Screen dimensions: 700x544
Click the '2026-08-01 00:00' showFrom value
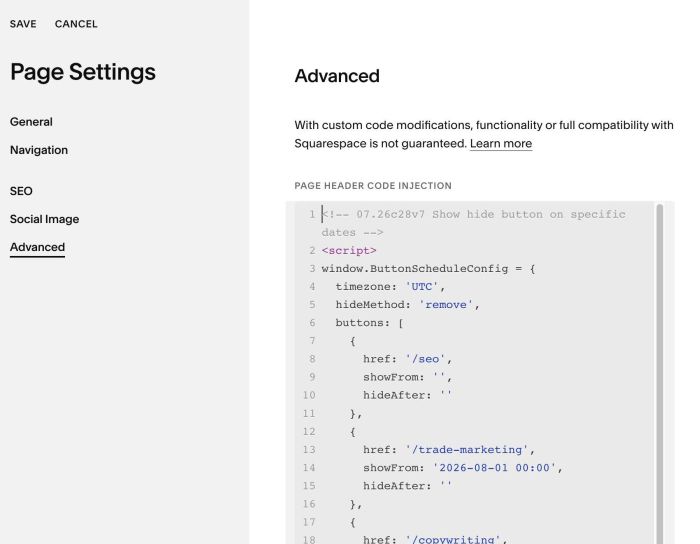coord(494,468)
